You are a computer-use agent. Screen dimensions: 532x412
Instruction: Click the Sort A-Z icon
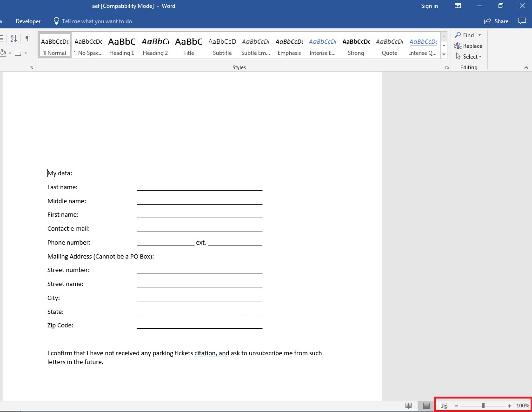point(13,39)
